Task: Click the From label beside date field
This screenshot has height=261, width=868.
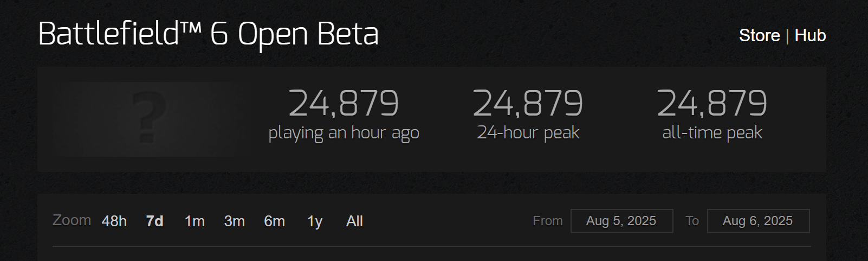Action: click(548, 221)
